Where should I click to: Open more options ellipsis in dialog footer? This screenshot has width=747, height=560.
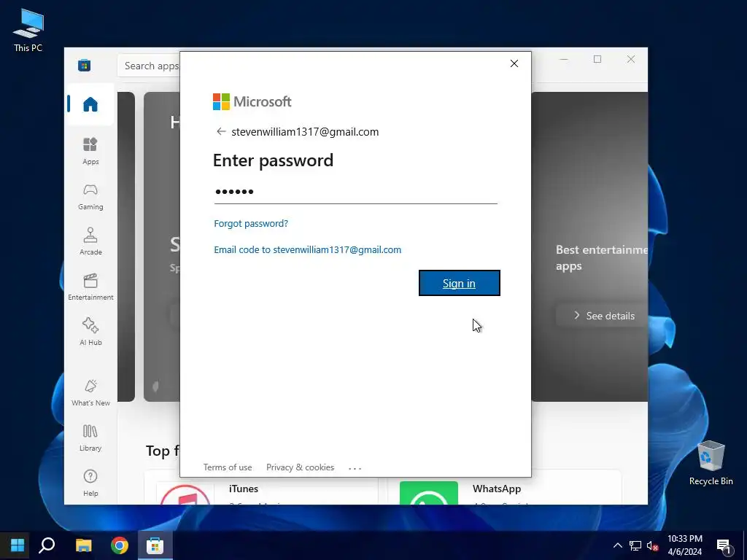355,468
